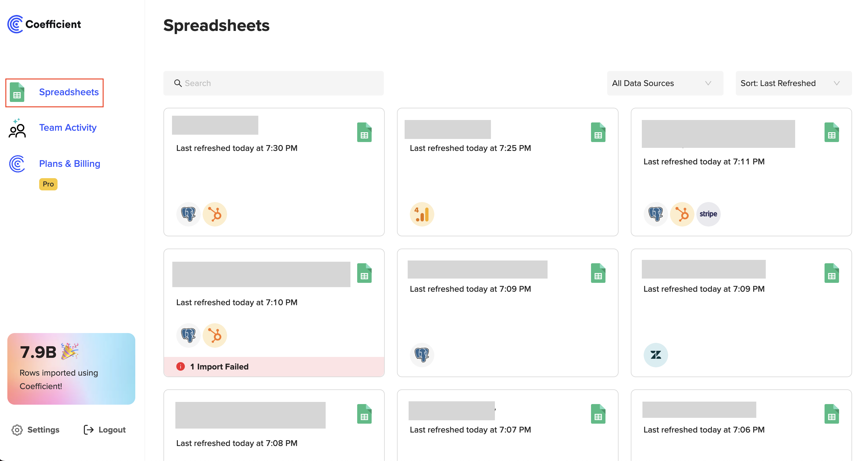The width and height of the screenshot is (868, 461).
Task: Click the Zendesk data source icon
Action: [x=655, y=355]
